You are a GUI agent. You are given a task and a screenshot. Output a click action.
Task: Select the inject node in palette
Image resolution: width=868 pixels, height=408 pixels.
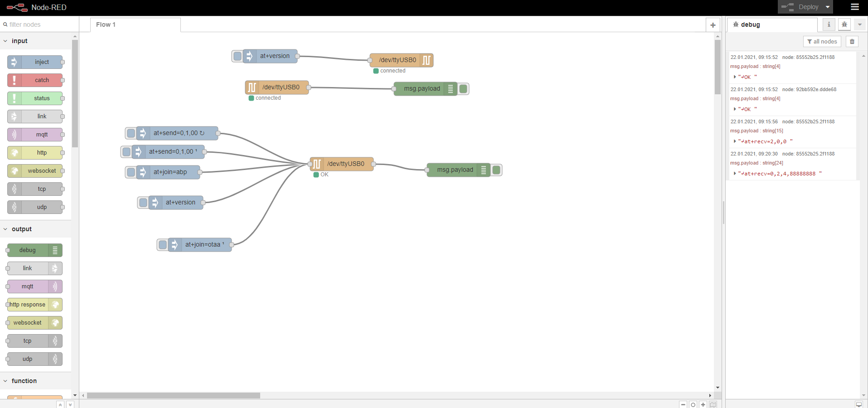[35, 62]
